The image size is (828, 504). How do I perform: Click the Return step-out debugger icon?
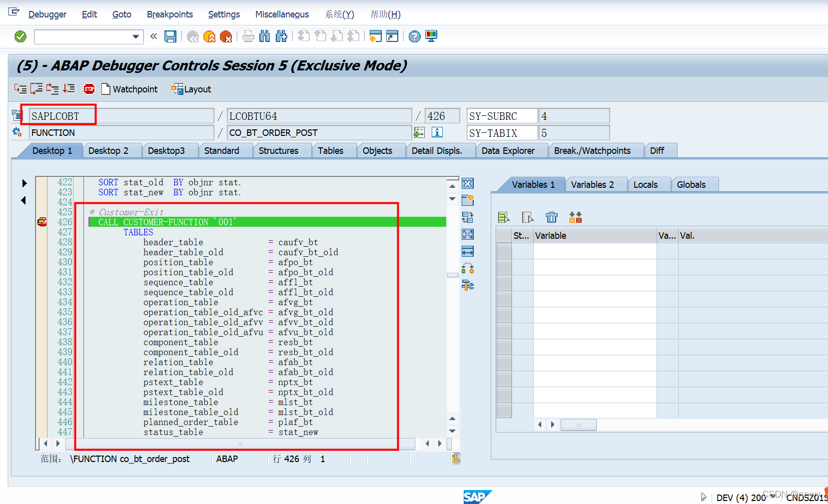[52, 89]
